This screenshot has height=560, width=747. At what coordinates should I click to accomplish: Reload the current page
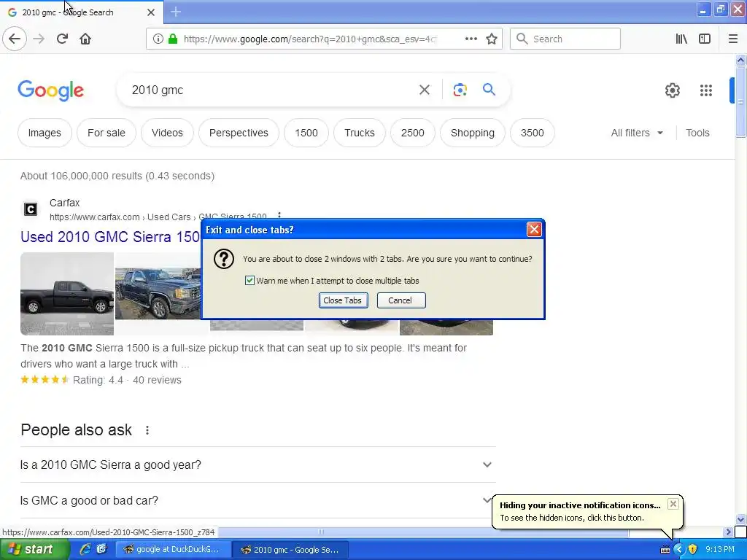(x=62, y=39)
